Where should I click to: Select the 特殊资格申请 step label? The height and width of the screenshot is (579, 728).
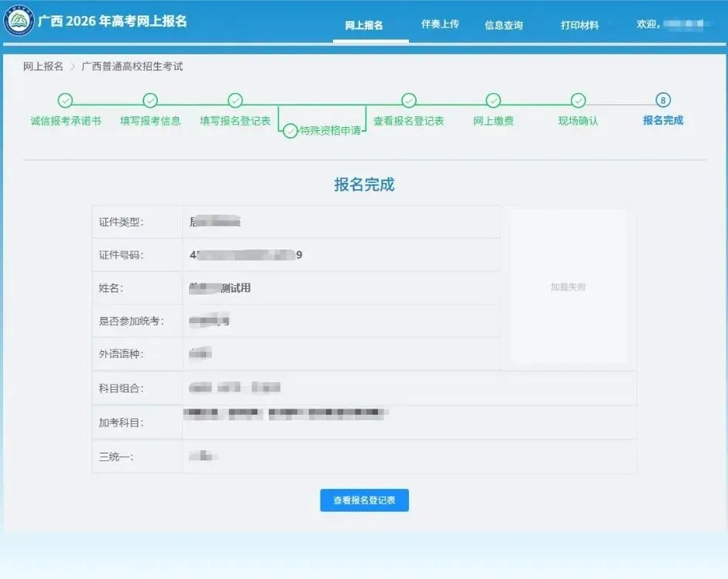(x=330, y=130)
